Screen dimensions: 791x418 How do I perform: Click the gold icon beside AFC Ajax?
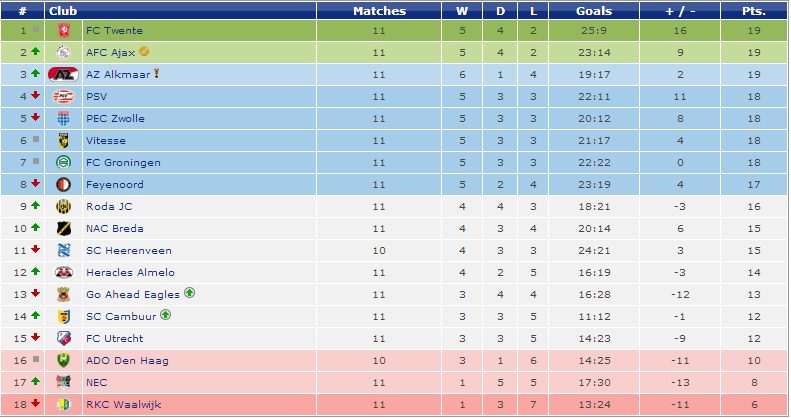tap(145, 52)
